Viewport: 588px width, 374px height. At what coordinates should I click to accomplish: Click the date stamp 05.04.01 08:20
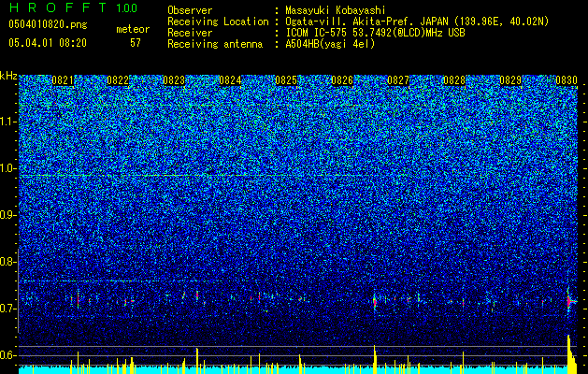tap(48, 43)
